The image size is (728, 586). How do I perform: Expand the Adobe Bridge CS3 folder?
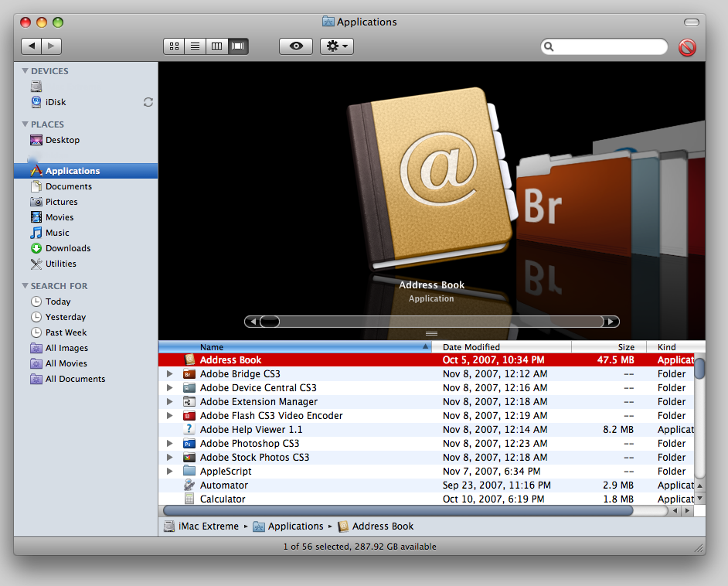tap(170, 374)
